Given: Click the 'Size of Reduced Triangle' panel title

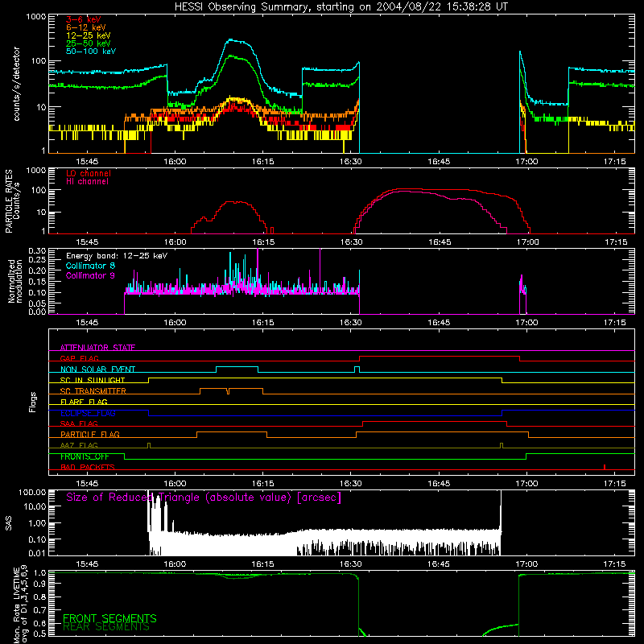Looking at the screenshot, I should 204,497.
